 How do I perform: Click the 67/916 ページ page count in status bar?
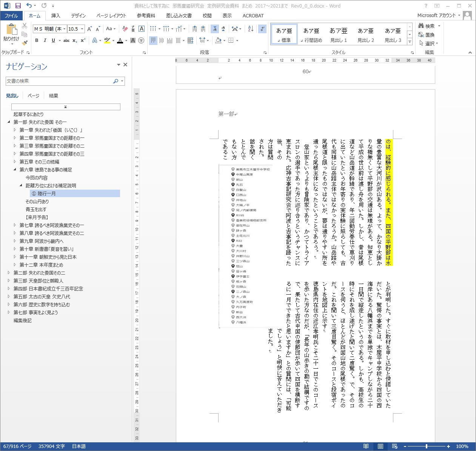[x=17, y=446]
